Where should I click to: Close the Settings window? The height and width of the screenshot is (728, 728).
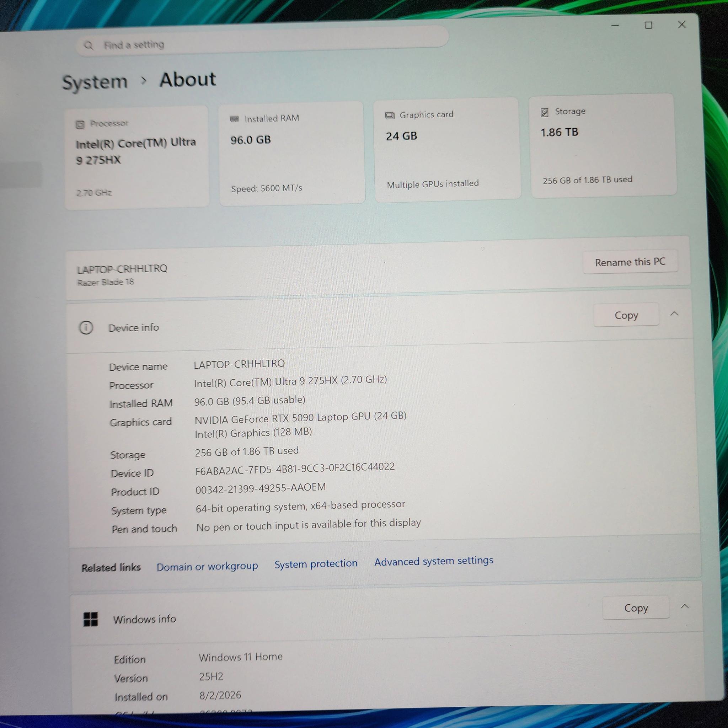[x=682, y=25]
